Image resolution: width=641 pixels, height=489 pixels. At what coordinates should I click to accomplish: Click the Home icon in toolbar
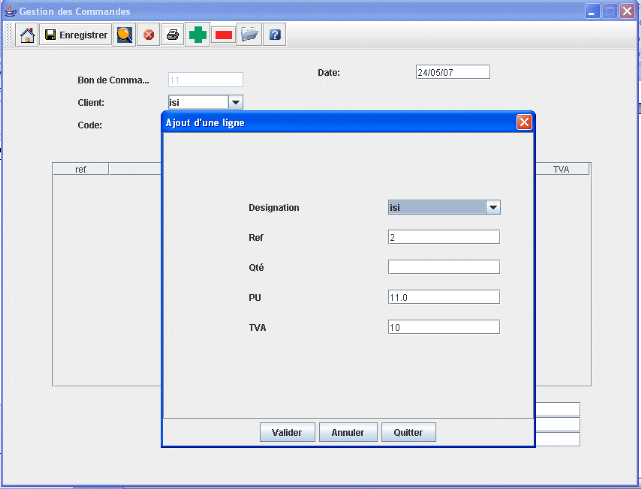coord(27,35)
